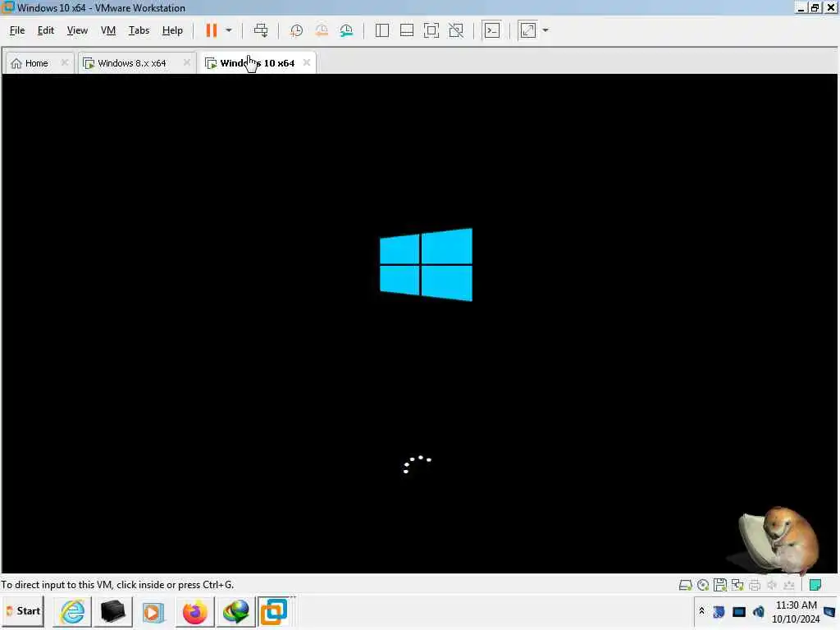840x630 pixels.
Task: Click the green message log icon
Action: pos(815,585)
